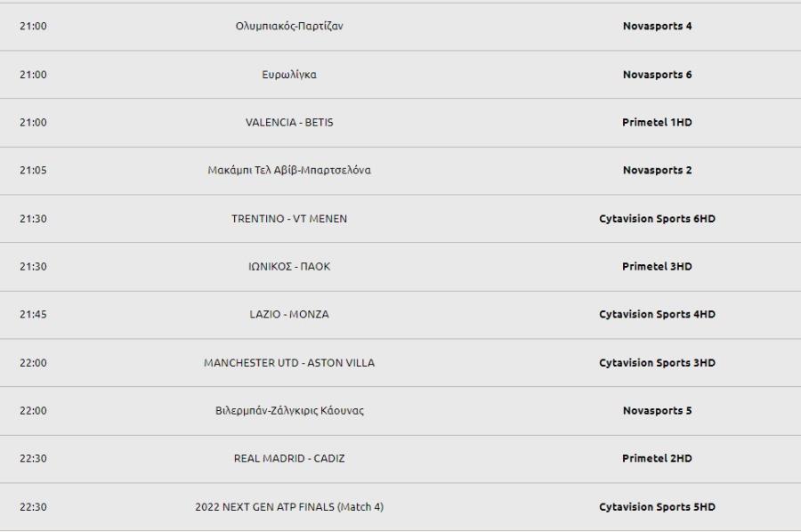Click Cytavision Sports 3HD channel name
This screenshot has width=801, height=532.
[x=657, y=363]
